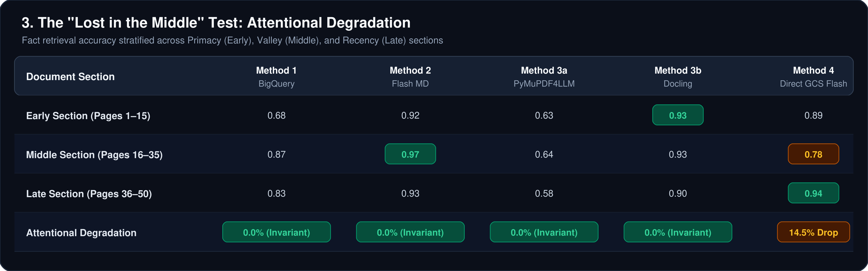Click the orange 14.5% Drop badge
868x271 pixels.
tap(813, 232)
